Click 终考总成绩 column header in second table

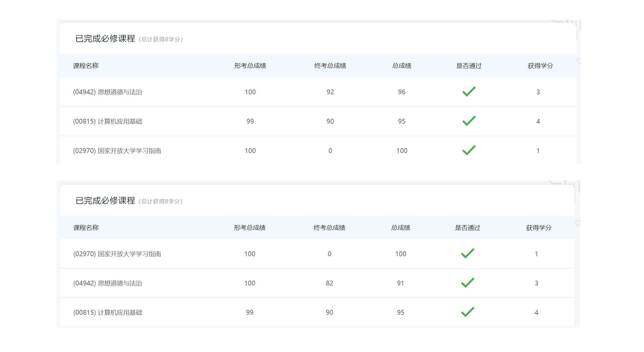[329, 228]
